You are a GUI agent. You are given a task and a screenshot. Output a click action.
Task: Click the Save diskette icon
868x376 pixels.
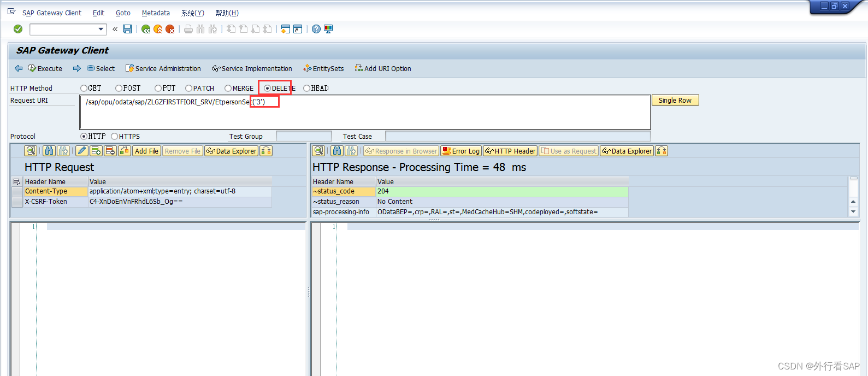[x=127, y=29]
